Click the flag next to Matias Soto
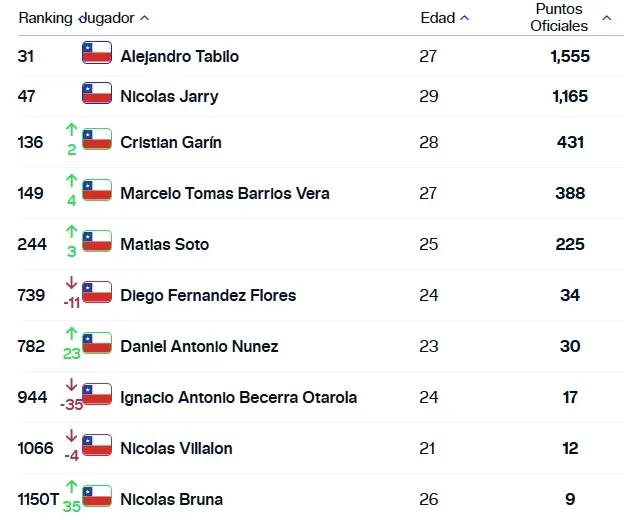Viewport: 624px width, 520px height. [97, 241]
